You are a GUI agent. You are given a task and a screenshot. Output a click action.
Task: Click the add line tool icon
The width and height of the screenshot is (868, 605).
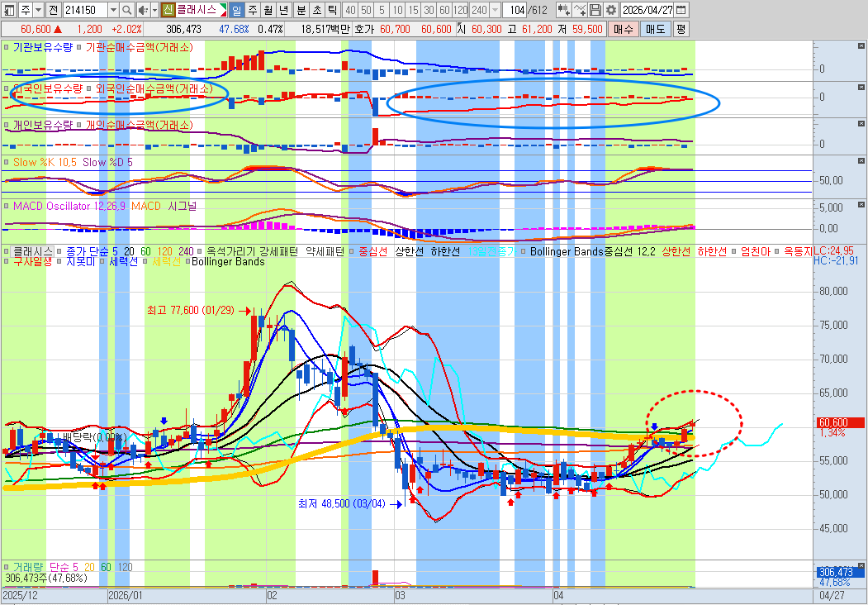[x=580, y=10]
